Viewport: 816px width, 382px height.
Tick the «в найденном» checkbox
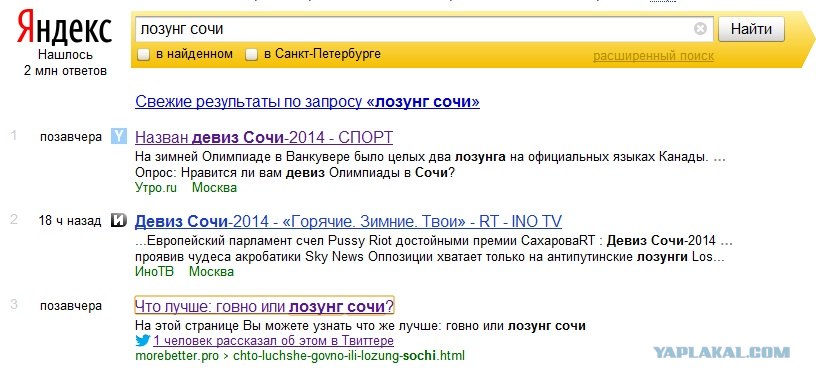click(x=144, y=54)
